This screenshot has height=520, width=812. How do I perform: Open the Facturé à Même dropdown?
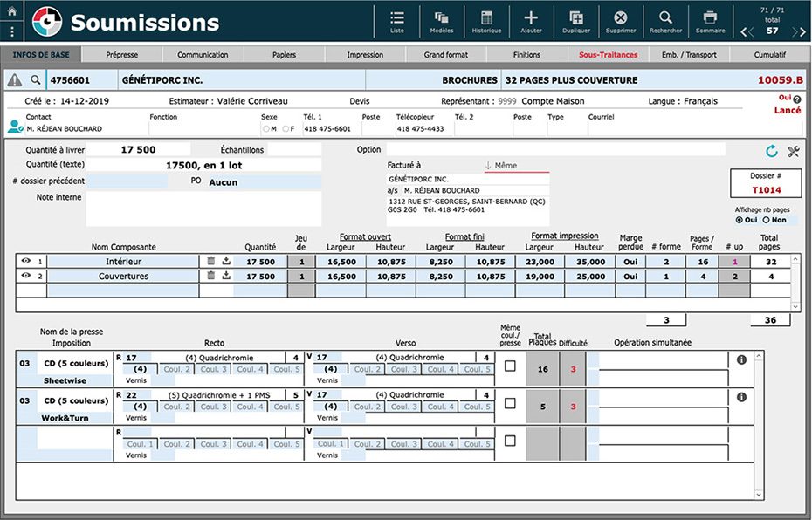click(x=516, y=165)
